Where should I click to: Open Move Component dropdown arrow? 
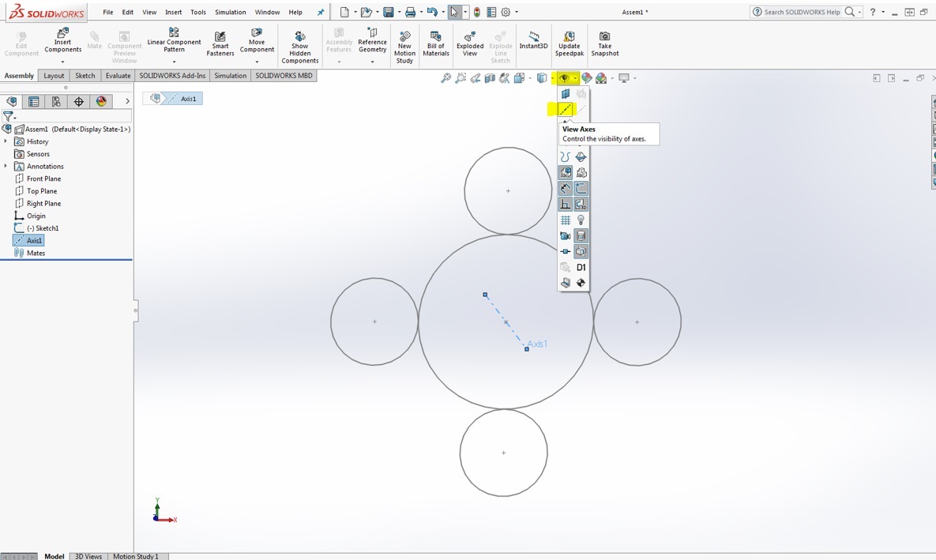click(257, 61)
